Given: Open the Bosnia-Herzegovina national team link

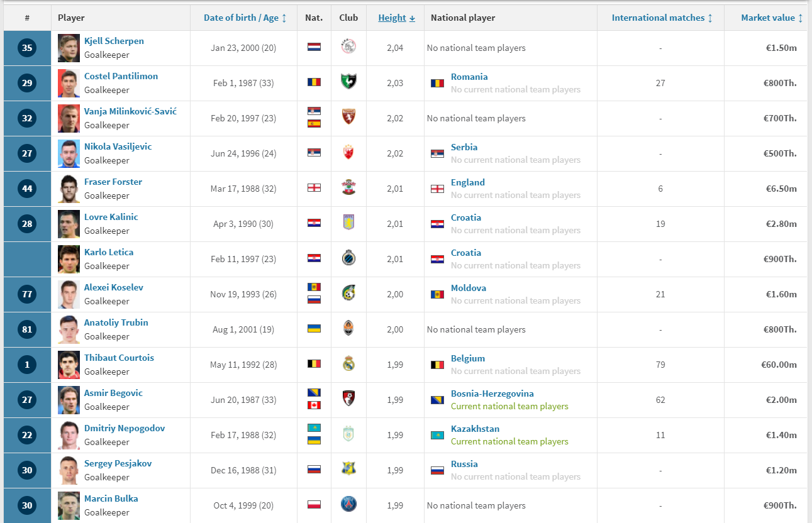Looking at the screenshot, I should click(492, 394).
